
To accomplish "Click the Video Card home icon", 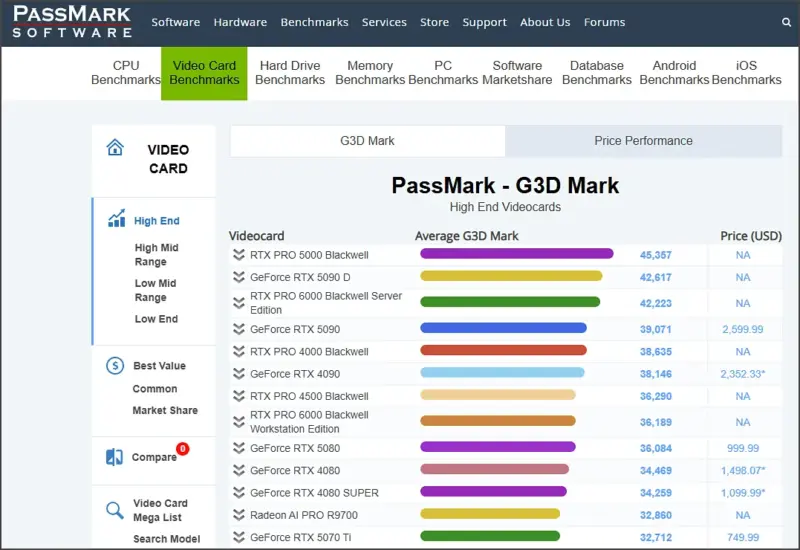I will coord(115,147).
